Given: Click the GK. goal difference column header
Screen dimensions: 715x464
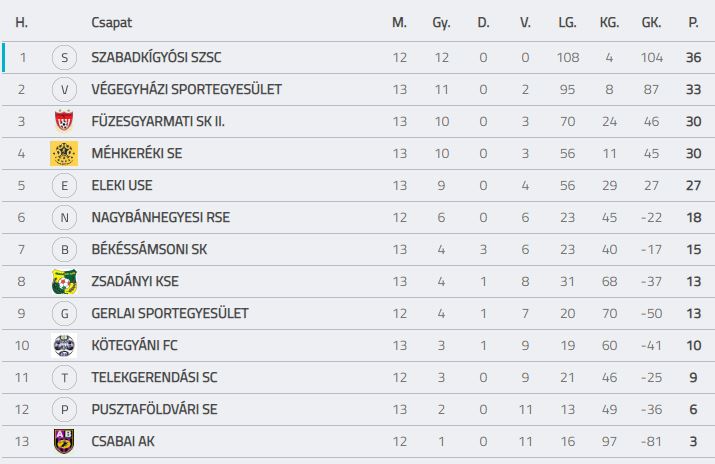Looking at the screenshot, I should pos(651,22).
